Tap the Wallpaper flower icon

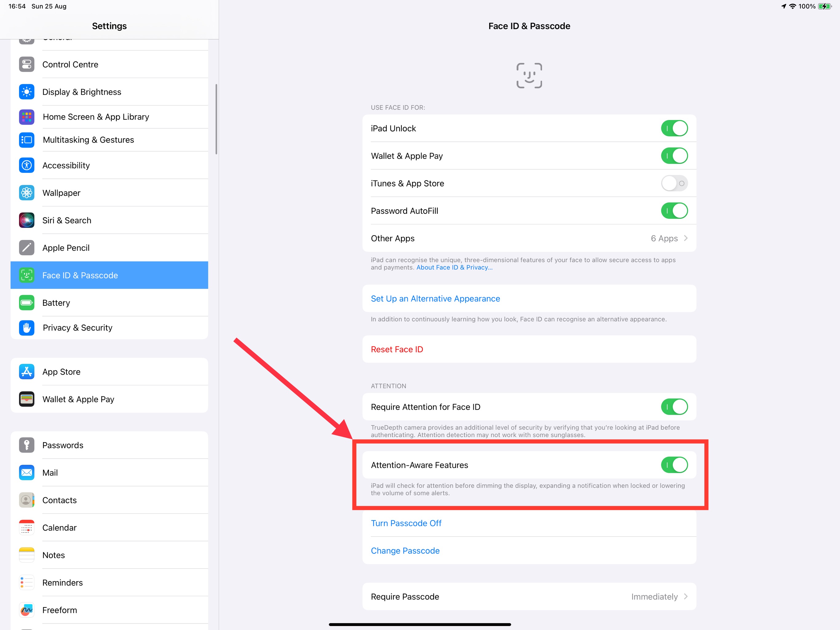tap(26, 193)
